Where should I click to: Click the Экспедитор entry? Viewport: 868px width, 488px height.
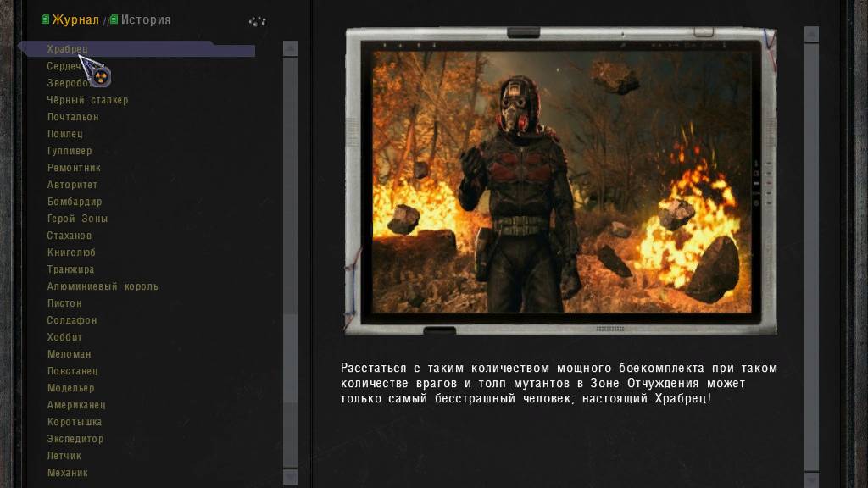pyautogui.click(x=75, y=439)
